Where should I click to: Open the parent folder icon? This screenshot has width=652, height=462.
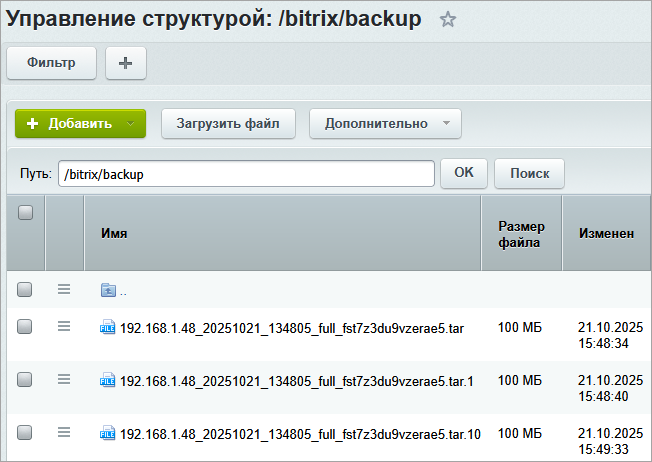click(x=108, y=290)
